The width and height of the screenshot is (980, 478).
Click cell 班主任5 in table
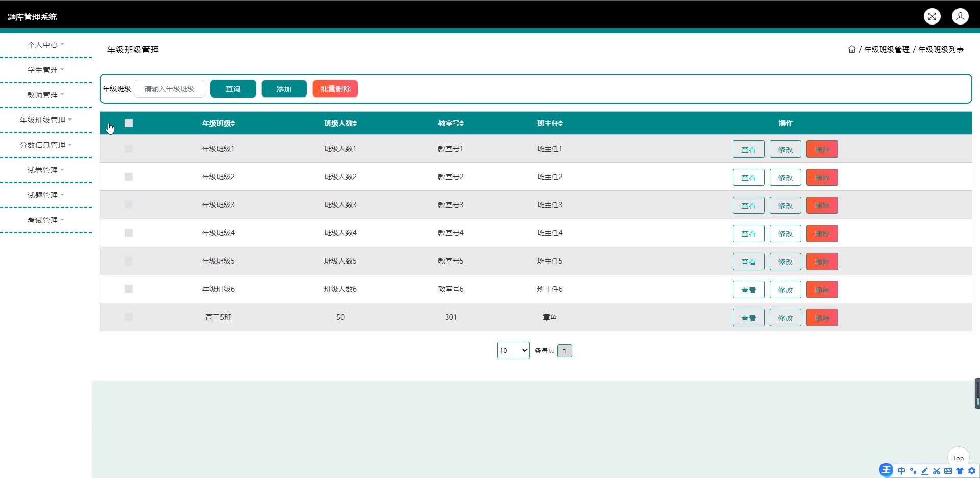tap(550, 261)
